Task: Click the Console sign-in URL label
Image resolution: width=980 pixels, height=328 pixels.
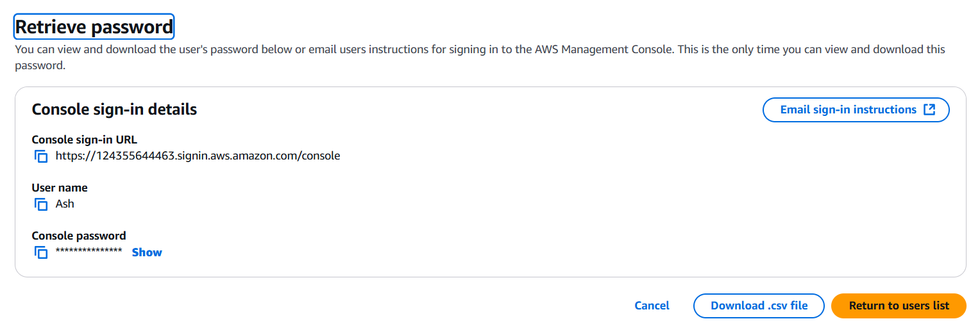Action: [x=84, y=140]
